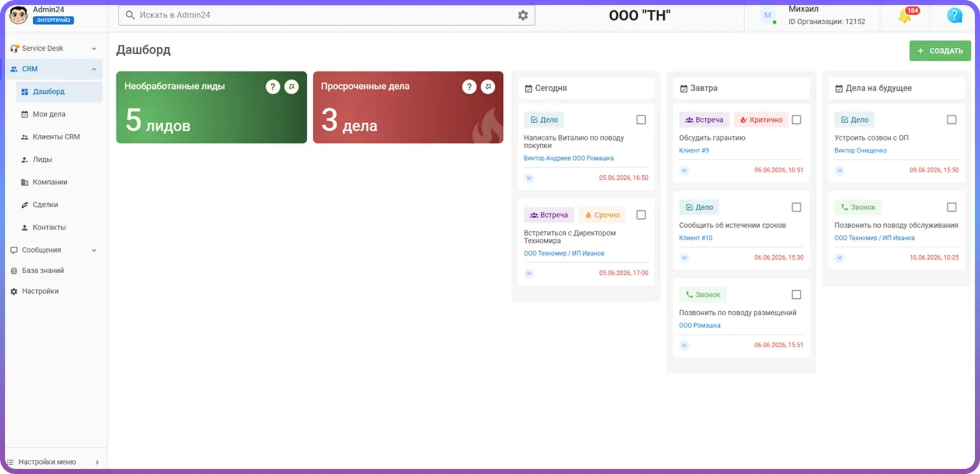Viewport: 980px width, 474px height.
Task: Click the magnifier icon in search bar
Action: pos(130,15)
